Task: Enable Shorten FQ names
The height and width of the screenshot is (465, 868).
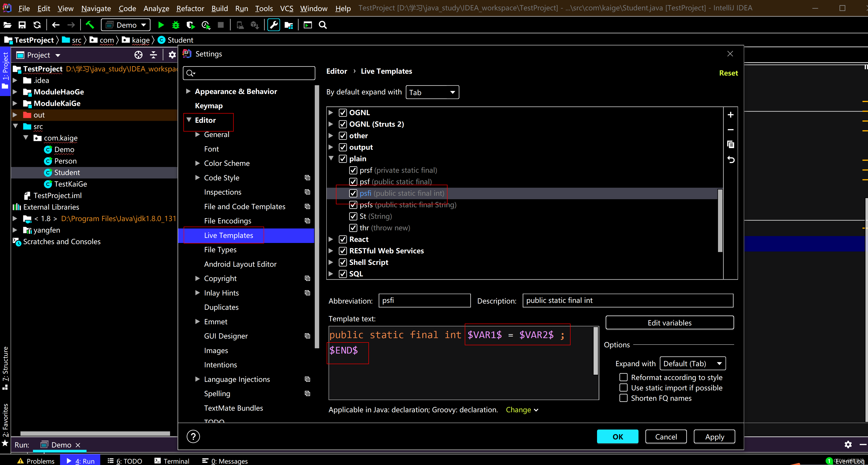Action: (623, 398)
